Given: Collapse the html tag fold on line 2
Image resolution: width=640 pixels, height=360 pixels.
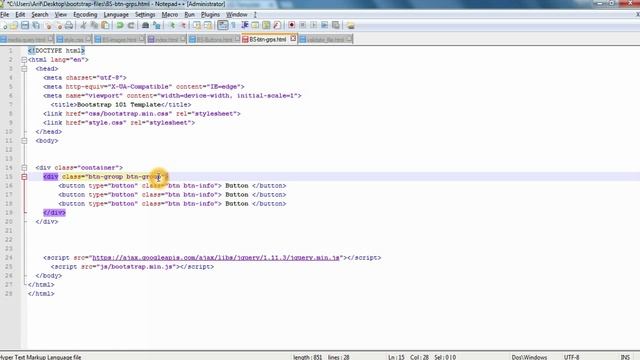Looking at the screenshot, I should coord(24,60).
